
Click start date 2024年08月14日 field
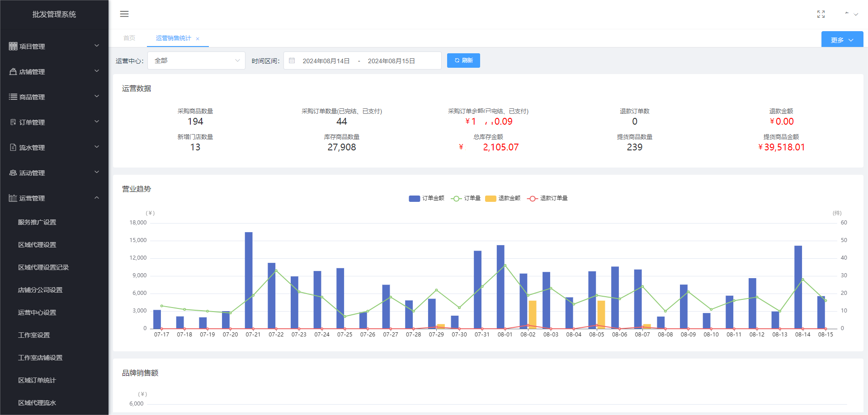[x=326, y=61]
